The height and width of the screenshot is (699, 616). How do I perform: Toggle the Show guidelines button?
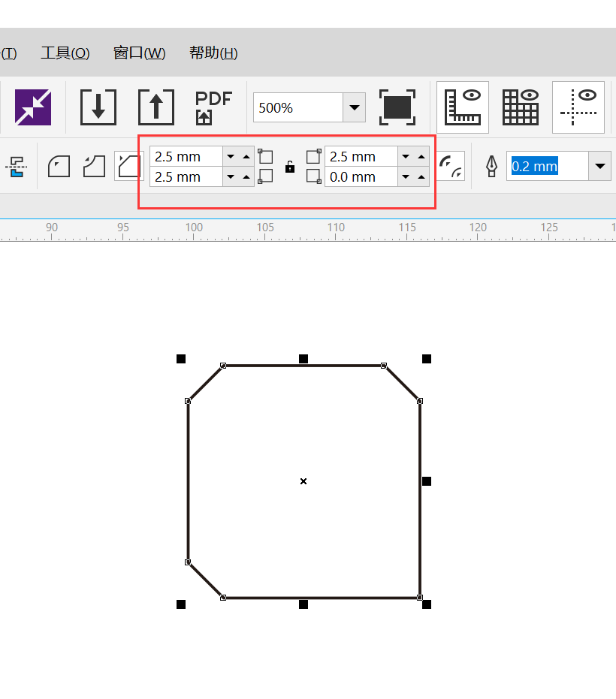(x=578, y=107)
